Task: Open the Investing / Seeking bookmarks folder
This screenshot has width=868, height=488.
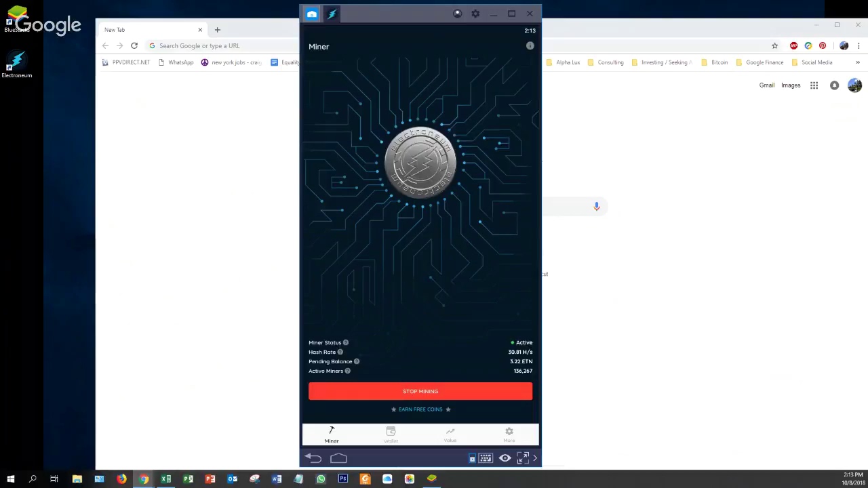Action: coord(661,62)
